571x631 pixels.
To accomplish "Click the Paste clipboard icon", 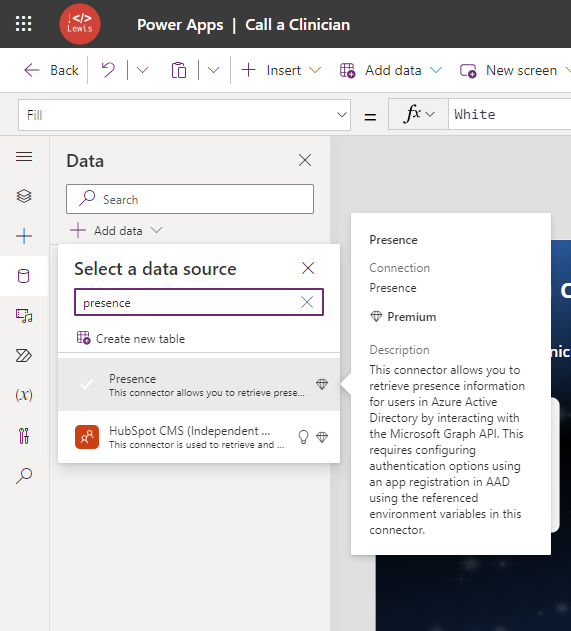I will pyautogui.click(x=179, y=70).
